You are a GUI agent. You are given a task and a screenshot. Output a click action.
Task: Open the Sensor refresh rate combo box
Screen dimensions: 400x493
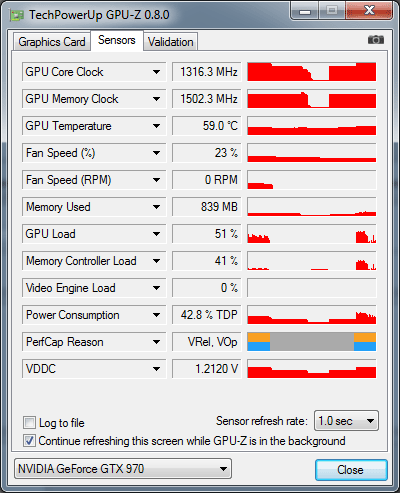[x=346, y=421]
